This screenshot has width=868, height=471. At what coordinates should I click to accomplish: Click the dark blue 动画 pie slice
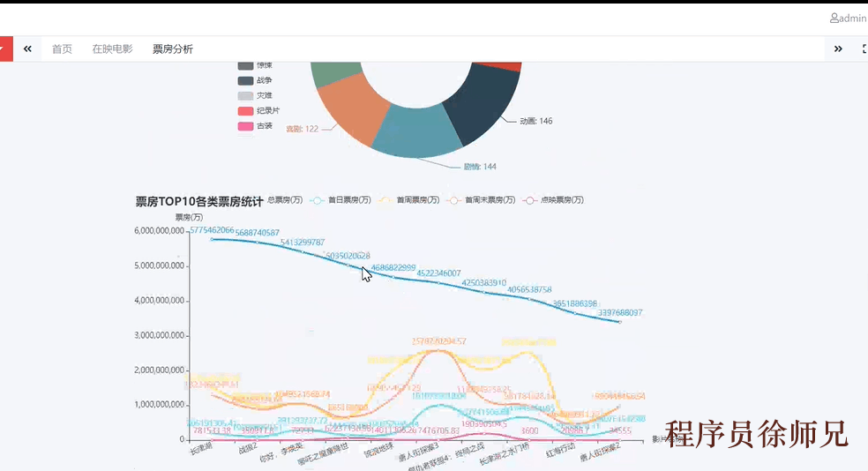(481, 102)
